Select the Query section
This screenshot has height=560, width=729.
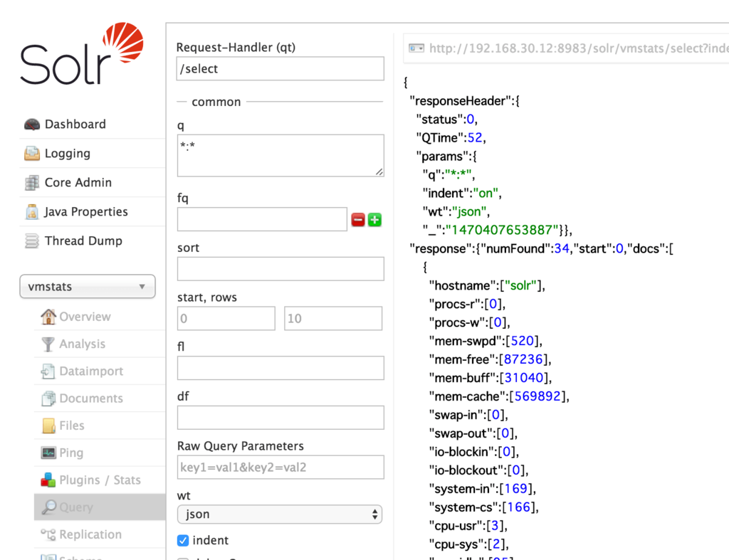tap(76, 507)
